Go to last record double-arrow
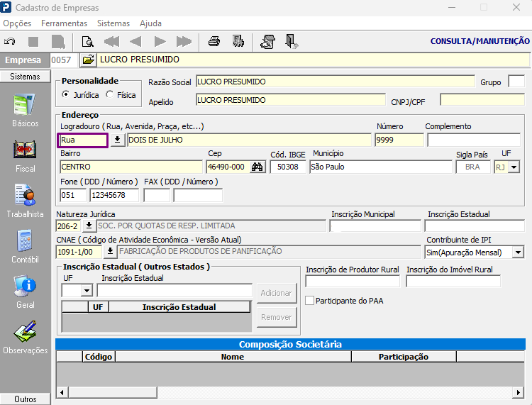The width and height of the screenshot is (532, 405). [x=184, y=42]
